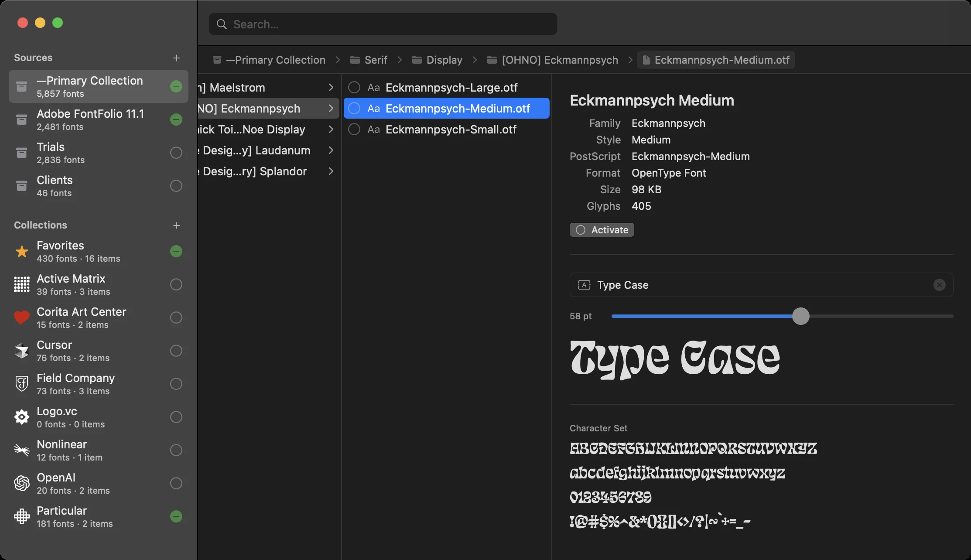
Task: Click the Corita Art Center heart icon
Action: (22, 318)
